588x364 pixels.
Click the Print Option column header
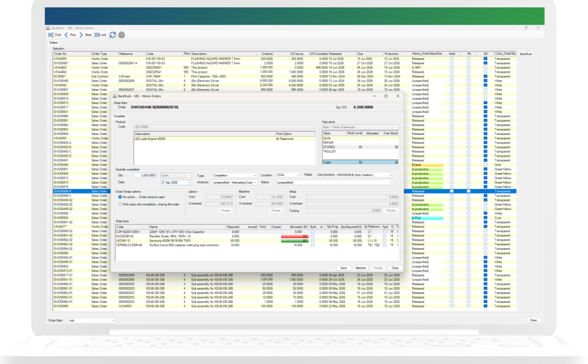[x=295, y=134]
